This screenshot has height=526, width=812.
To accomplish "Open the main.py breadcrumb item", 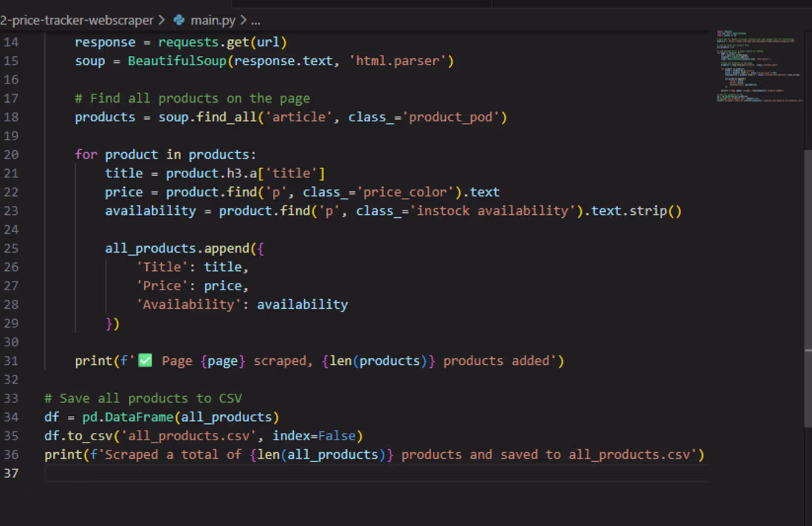I will (213, 20).
